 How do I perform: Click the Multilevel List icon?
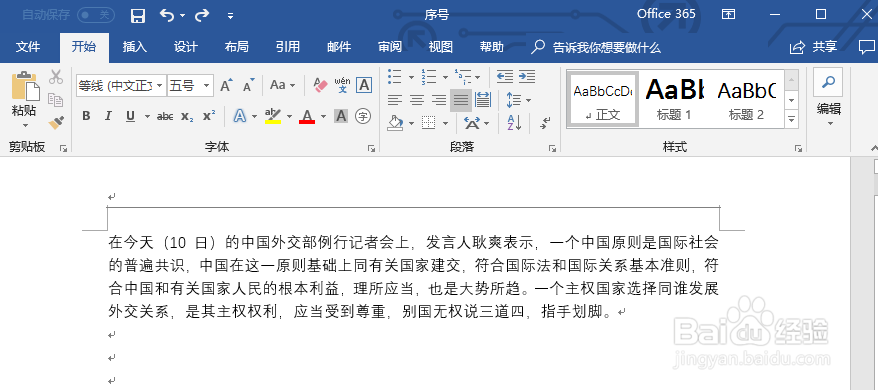coord(463,76)
